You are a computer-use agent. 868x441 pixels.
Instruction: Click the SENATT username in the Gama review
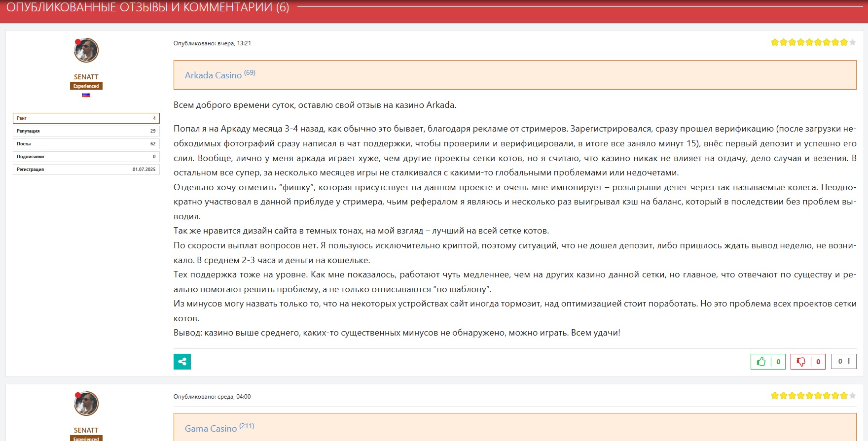click(86, 430)
